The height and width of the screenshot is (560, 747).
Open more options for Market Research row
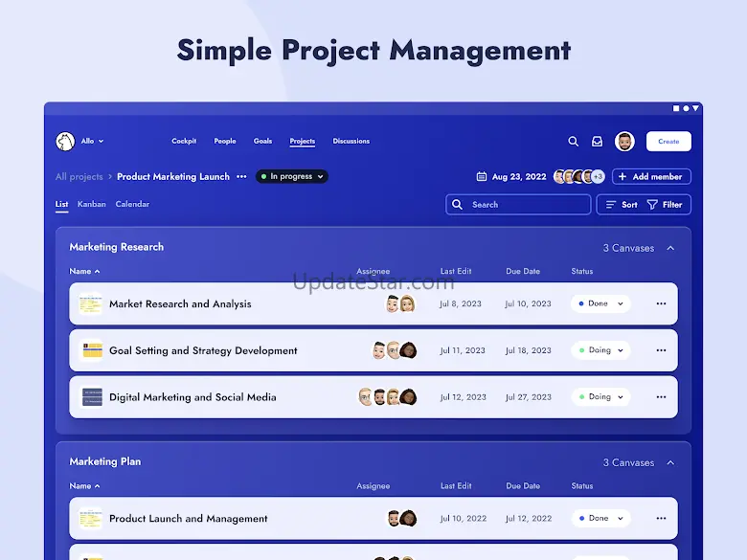(661, 303)
